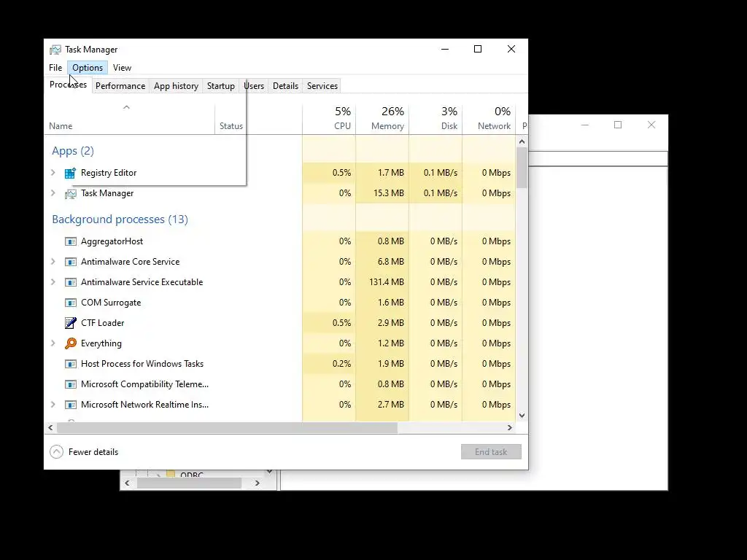Expand the Task Manager process group
The image size is (747, 560).
[53, 193]
